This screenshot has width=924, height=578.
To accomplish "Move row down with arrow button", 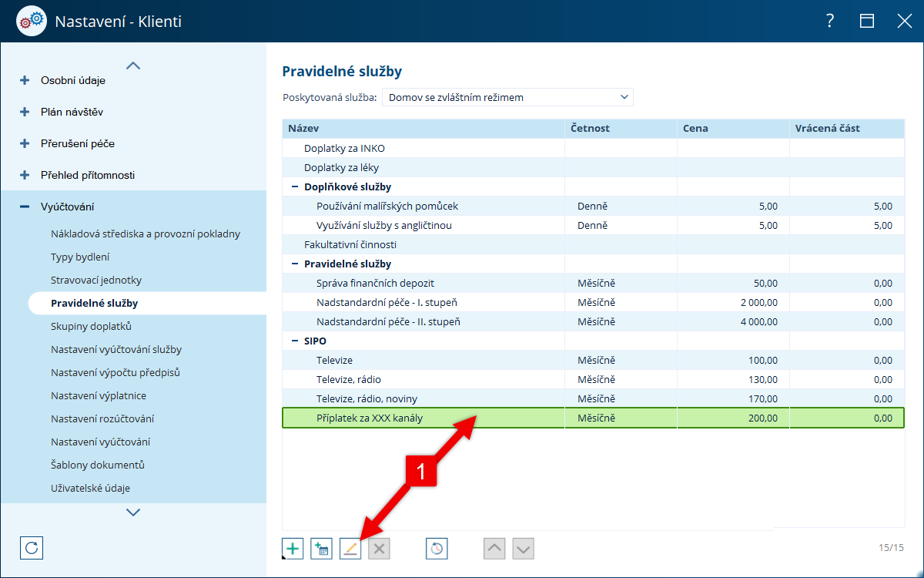I will tap(523, 549).
